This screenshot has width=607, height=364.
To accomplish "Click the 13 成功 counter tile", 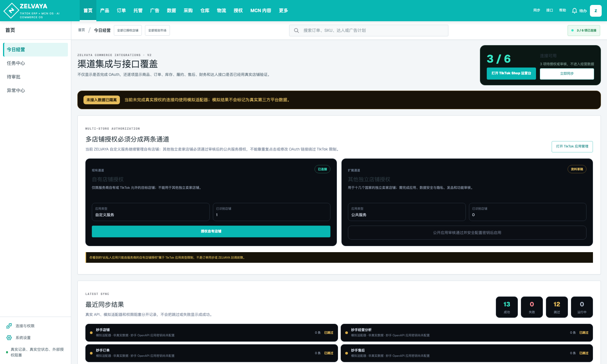I will [507, 307].
